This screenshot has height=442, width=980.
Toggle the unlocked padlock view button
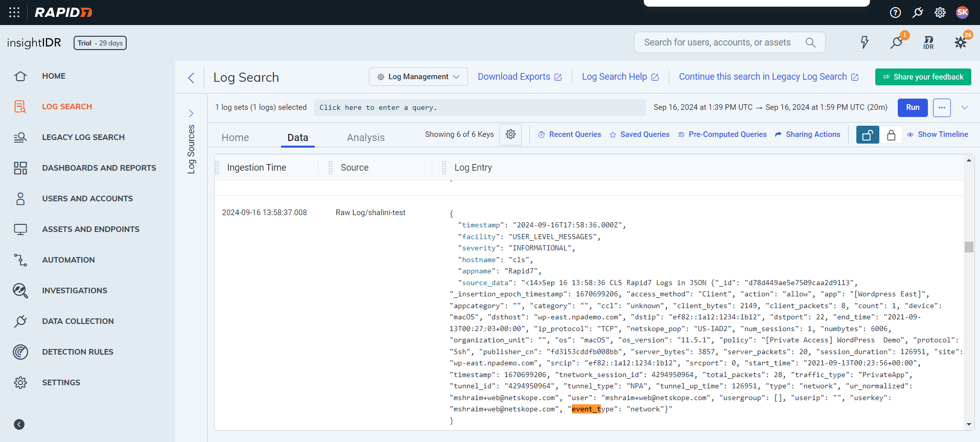868,135
